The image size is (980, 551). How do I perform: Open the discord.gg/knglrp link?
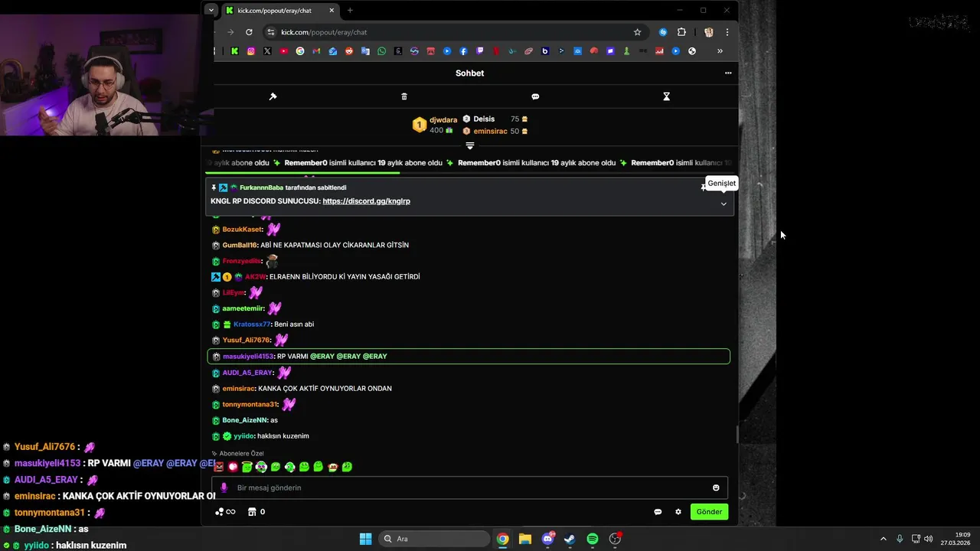pyautogui.click(x=366, y=201)
